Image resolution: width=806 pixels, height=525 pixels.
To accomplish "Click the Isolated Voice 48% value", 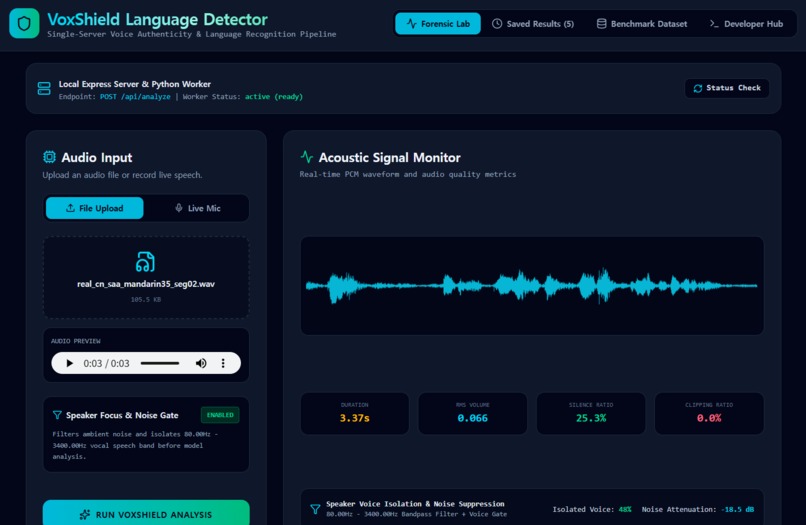I will (625, 510).
